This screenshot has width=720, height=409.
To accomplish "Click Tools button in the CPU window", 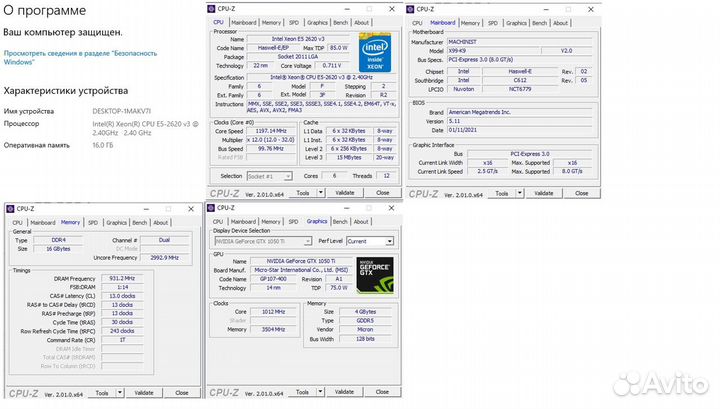I will (x=303, y=193).
